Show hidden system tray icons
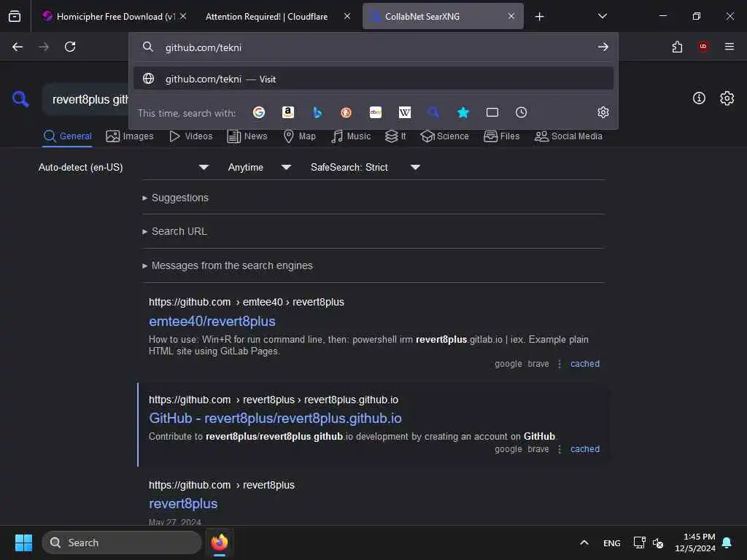747x560 pixels. point(584,542)
